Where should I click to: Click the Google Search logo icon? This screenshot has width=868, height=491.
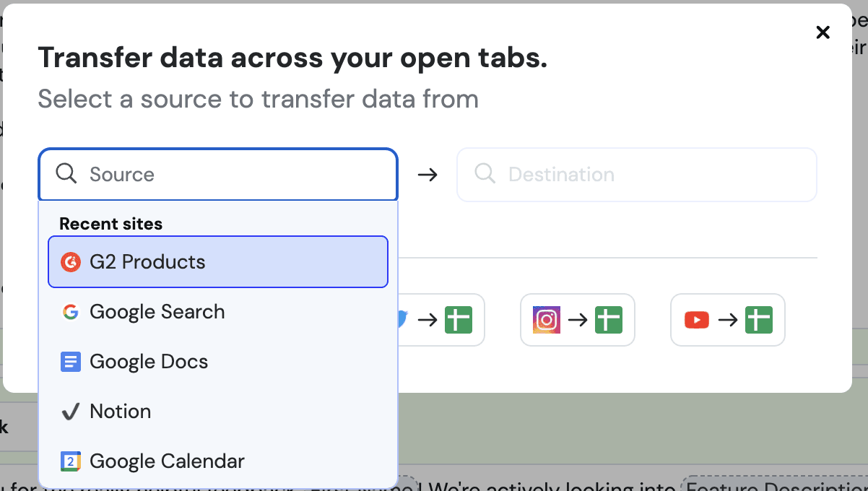click(70, 312)
